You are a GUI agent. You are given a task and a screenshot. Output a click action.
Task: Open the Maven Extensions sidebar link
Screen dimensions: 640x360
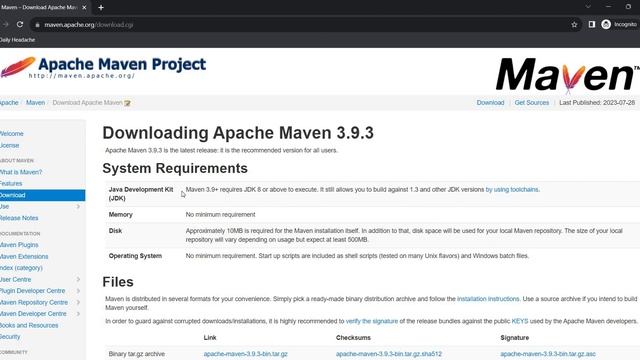click(x=24, y=256)
